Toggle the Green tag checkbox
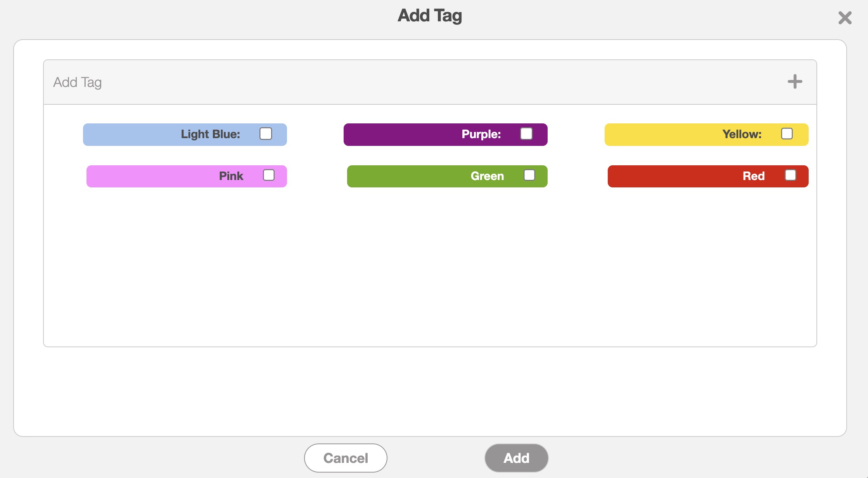868x478 pixels. [529, 175]
